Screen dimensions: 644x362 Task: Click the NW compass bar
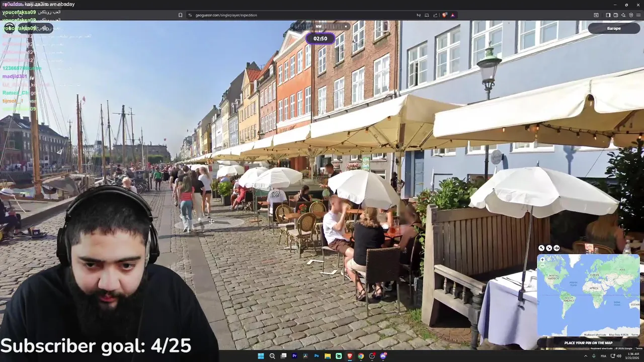click(x=320, y=26)
